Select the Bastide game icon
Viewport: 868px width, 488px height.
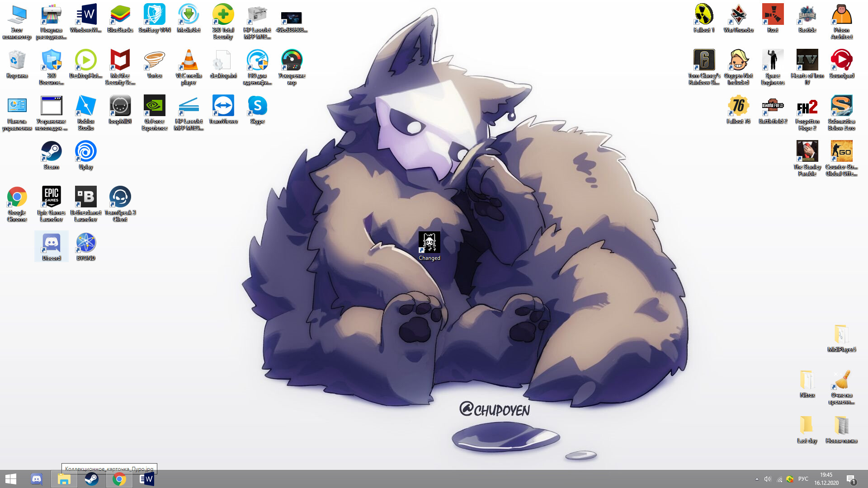(x=807, y=18)
